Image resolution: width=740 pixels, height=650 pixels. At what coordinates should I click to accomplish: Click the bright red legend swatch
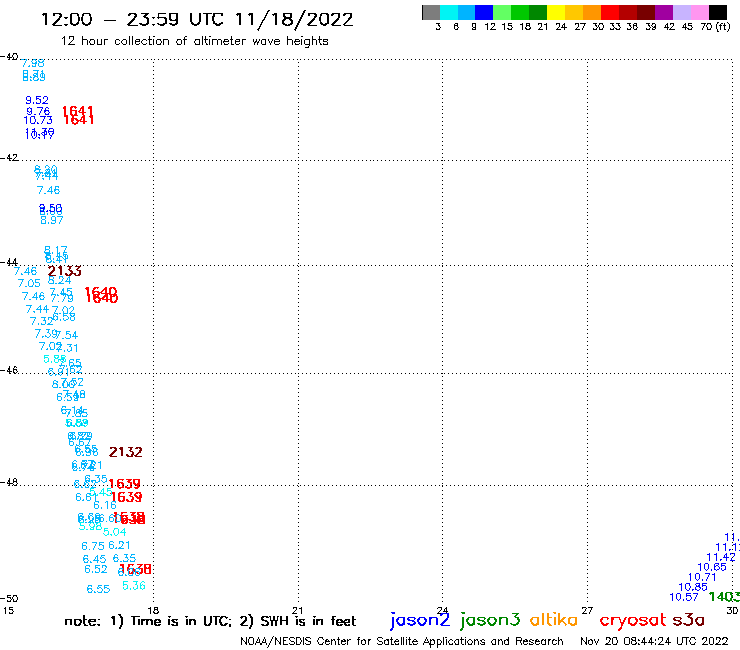610,13
